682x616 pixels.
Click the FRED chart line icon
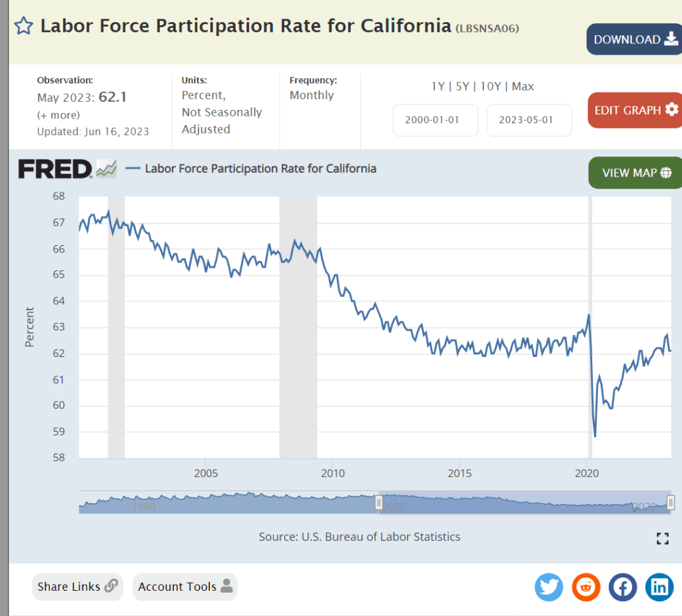[107, 169]
